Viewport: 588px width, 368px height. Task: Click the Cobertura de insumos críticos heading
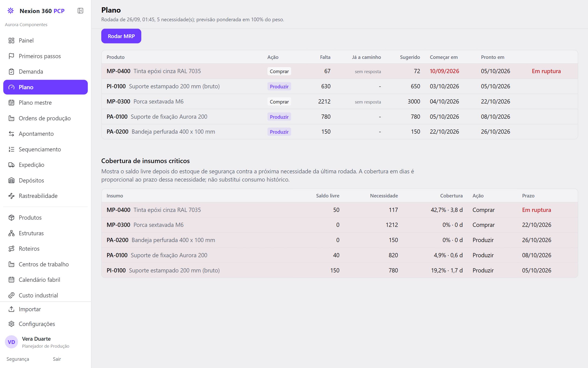tap(145, 161)
